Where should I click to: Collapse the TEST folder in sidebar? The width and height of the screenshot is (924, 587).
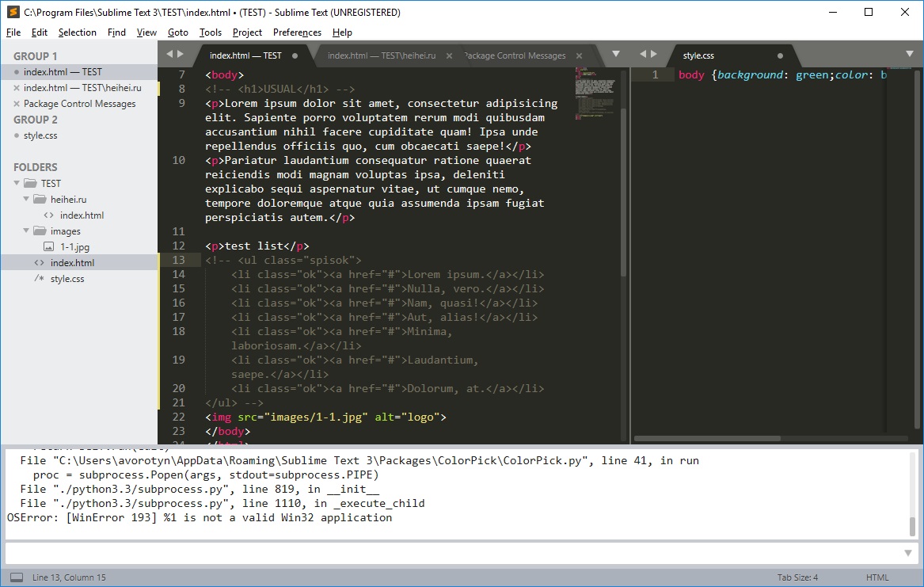(x=17, y=183)
